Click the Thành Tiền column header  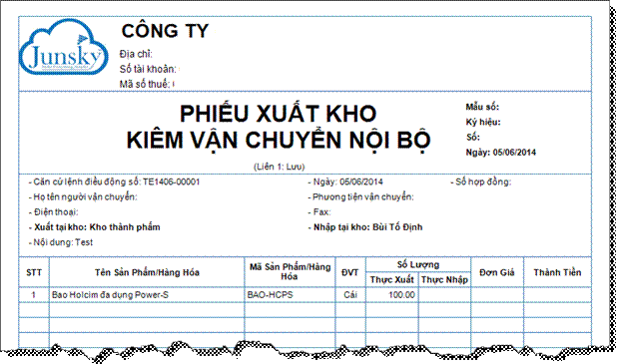tap(557, 272)
